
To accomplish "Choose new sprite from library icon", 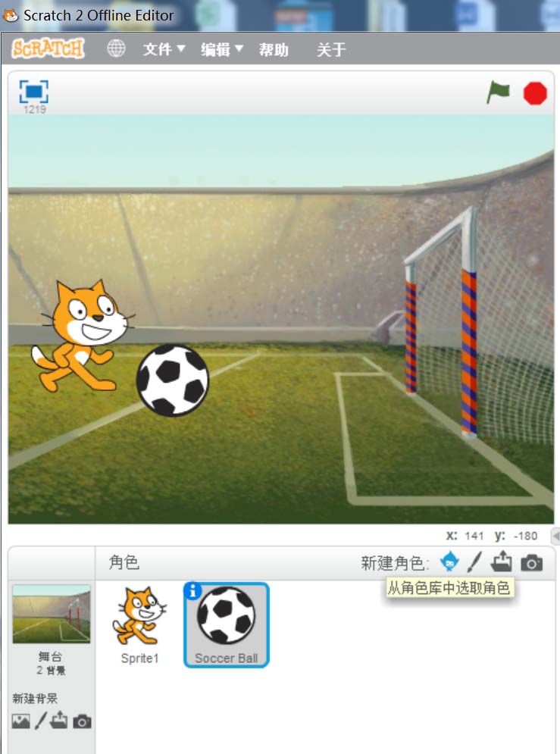I will (x=449, y=562).
